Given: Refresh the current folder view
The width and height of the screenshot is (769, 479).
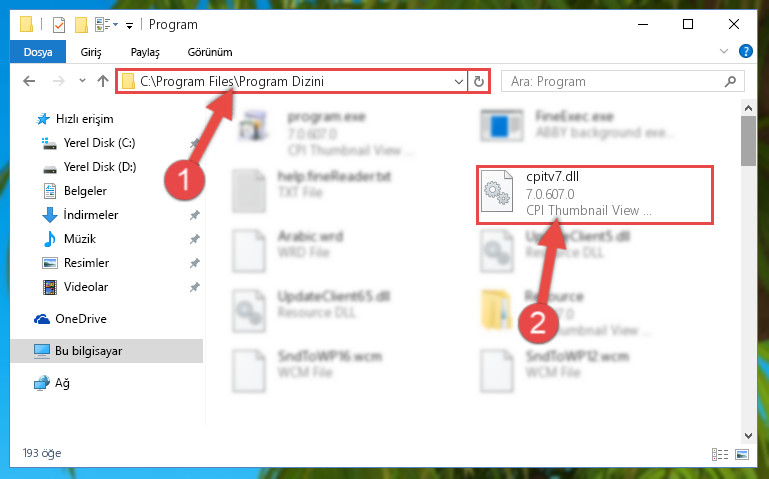Looking at the screenshot, I should [x=479, y=81].
